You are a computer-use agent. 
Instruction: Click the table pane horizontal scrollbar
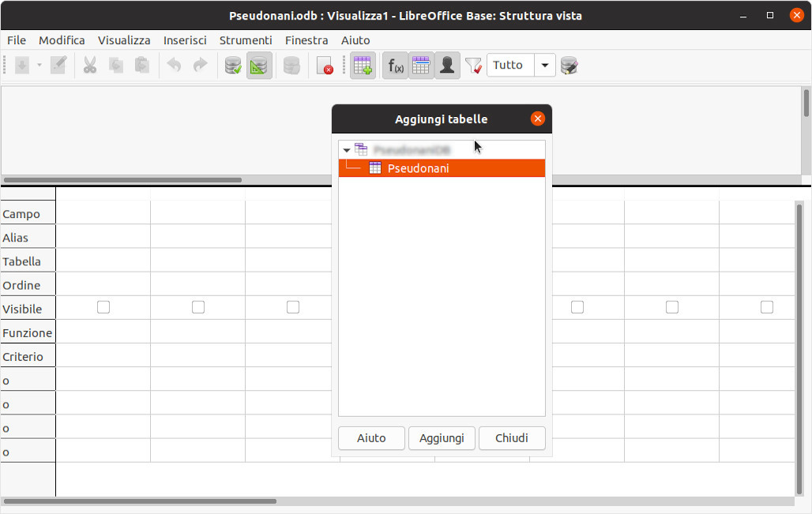[x=122, y=180]
